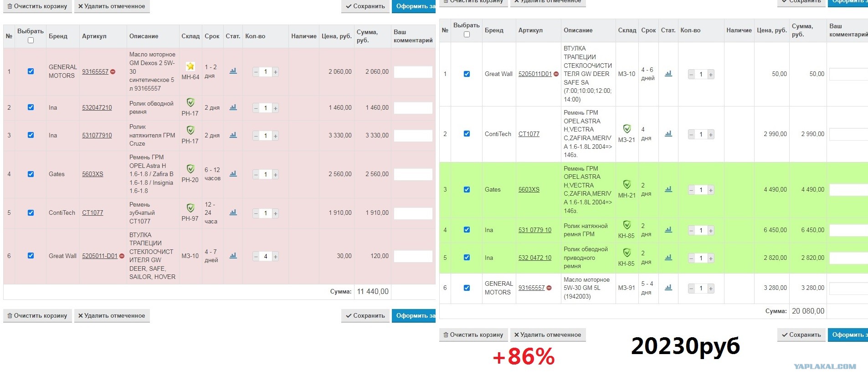Screen dimensions: 868x380
Task: Open statistics chart for GENERAL MOTORS in left cart
Action: point(233,71)
